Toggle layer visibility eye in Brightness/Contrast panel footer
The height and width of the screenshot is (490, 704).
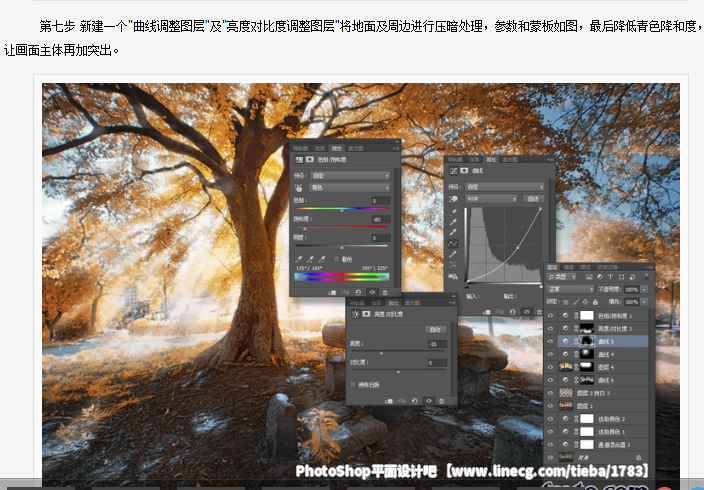click(x=429, y=401)
